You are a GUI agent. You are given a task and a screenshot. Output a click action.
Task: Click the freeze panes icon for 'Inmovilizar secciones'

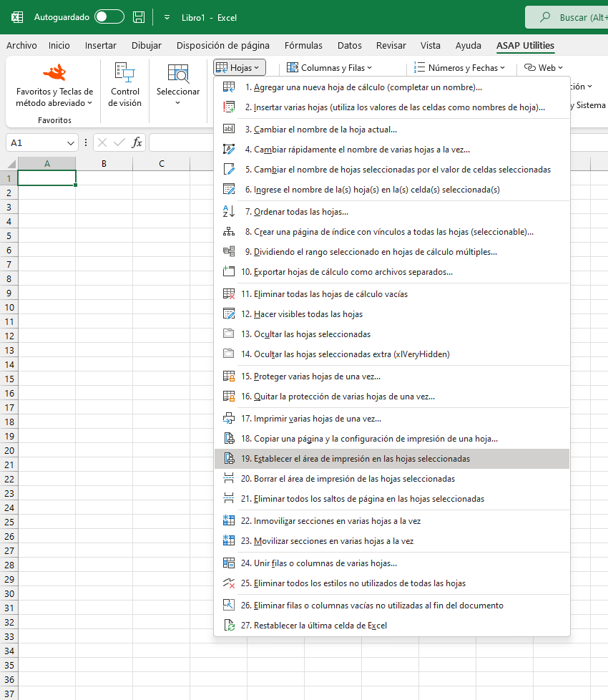pyautogui.click(x=229, y=520)
